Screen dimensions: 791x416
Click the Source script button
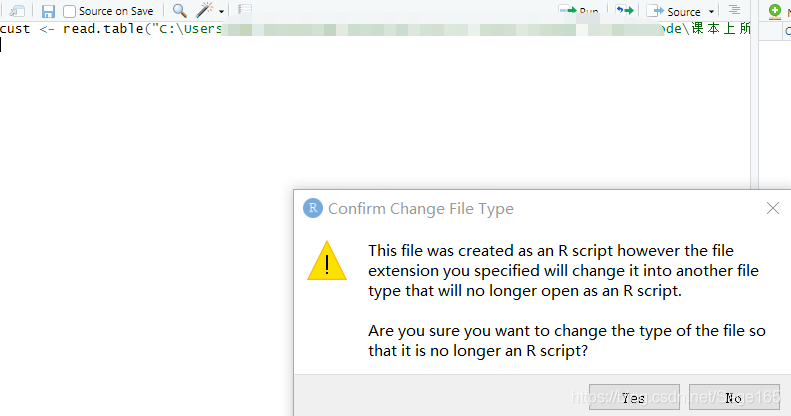(673, 11)
